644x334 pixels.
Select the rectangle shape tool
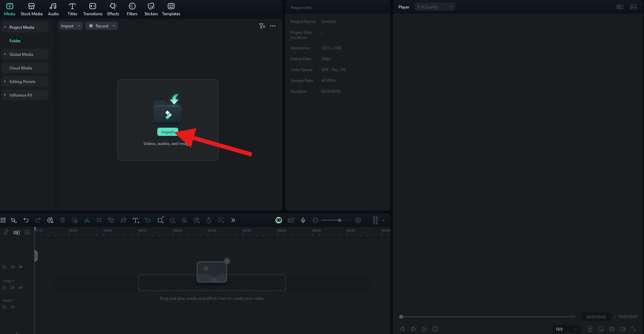160,220
